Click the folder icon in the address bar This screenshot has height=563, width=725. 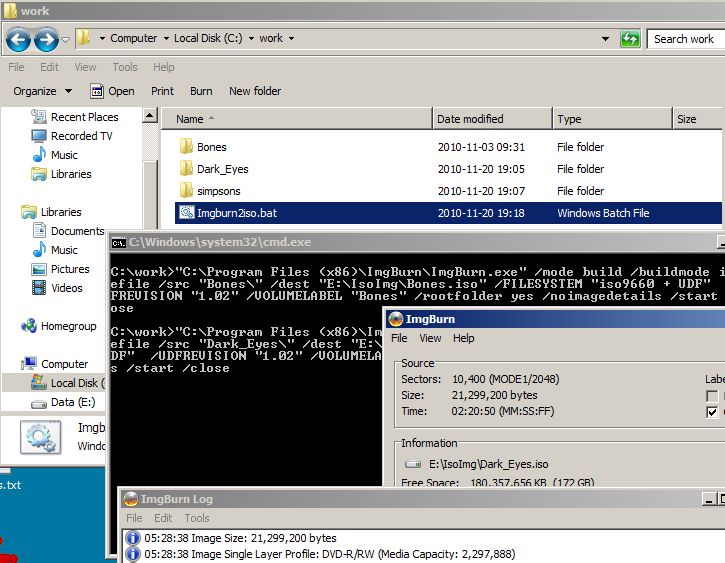pyautogui.click(x=83, y=38)
